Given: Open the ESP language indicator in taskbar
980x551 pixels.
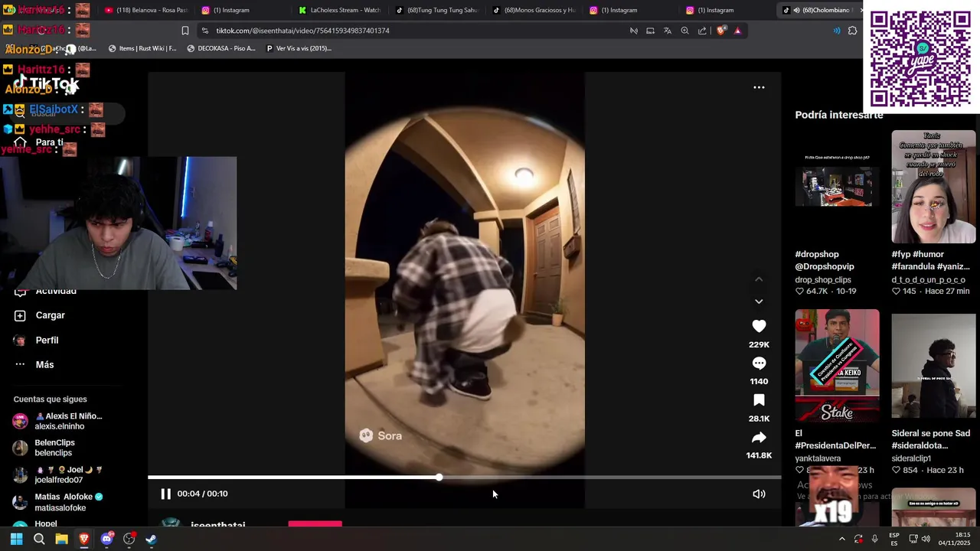Looking at the screenshot, I should point(893,540).
